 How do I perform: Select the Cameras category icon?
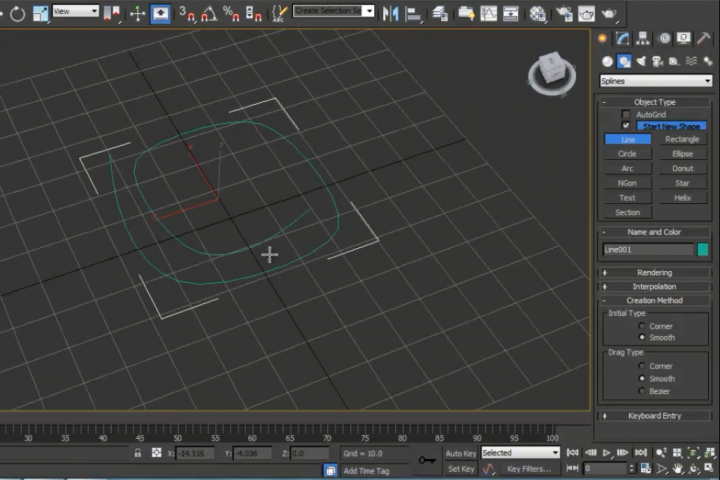tap(657, 61)
